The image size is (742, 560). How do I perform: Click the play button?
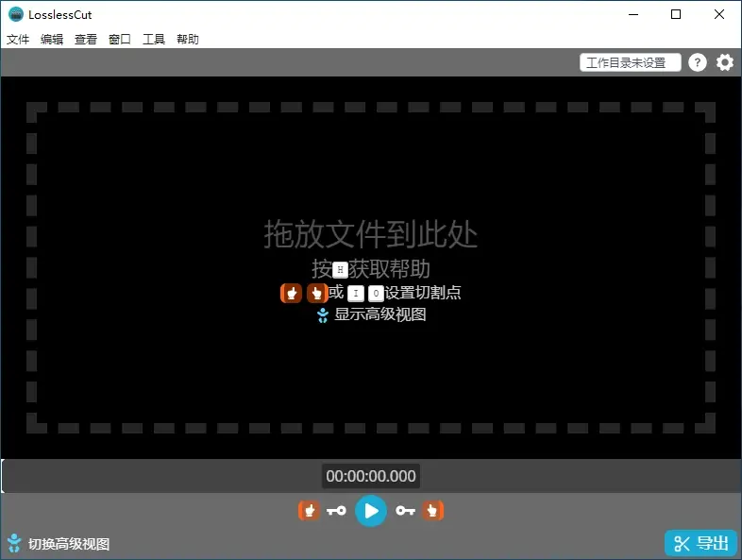(x=370, y=511)
